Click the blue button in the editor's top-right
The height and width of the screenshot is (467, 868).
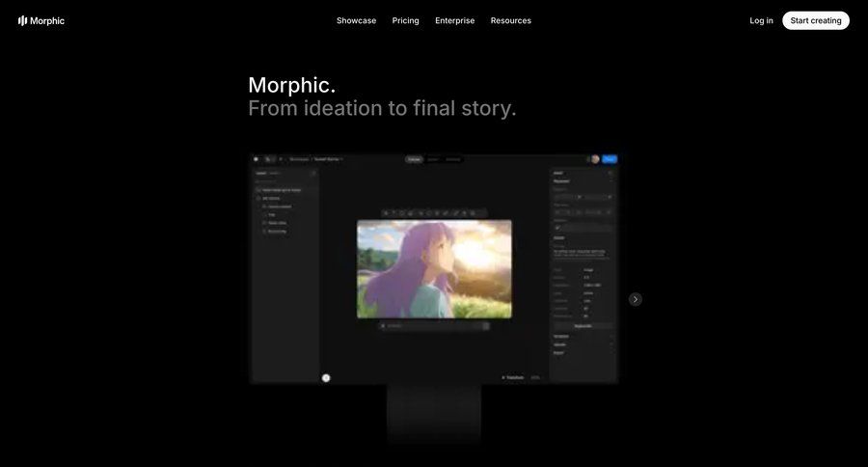610,159
